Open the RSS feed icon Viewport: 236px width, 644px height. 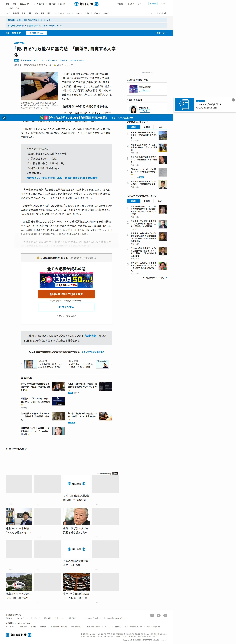[165, 615]
